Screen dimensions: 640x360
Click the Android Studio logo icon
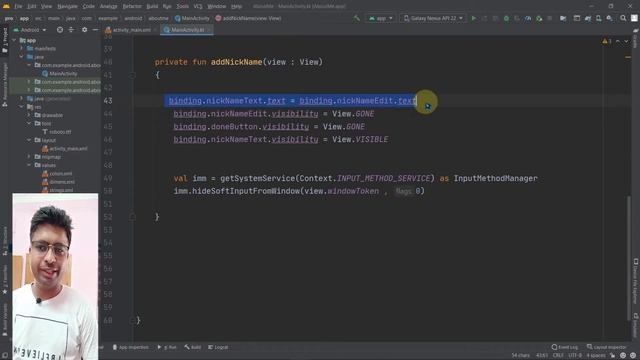pyautogui.click(x=6, y=6)
